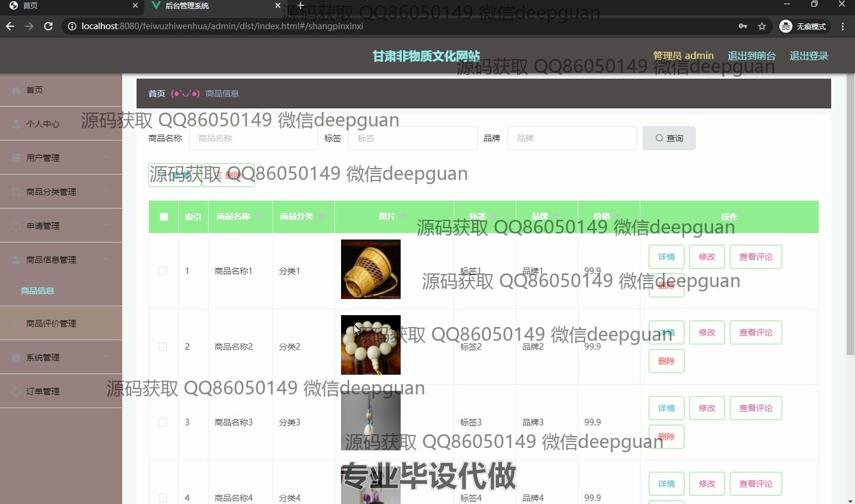Viewport: 855px width, 504px height.
Task: Switch to the 首页 browser tab
Action: (x=72, y=6)
